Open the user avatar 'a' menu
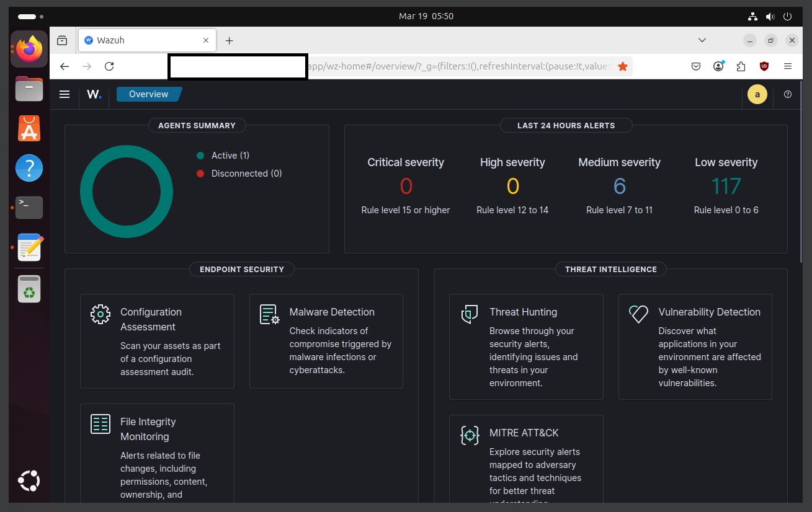Viewport: 812px width, 512px height. coord(757,94)
